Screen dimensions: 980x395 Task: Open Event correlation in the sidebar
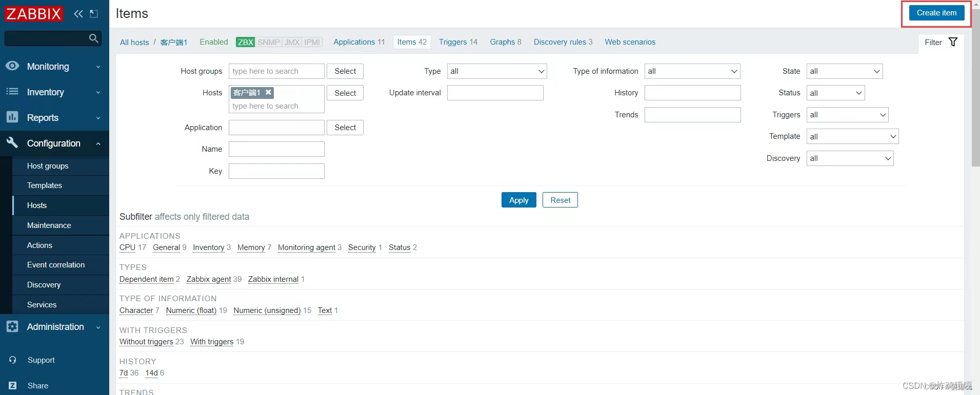point(61,265)
